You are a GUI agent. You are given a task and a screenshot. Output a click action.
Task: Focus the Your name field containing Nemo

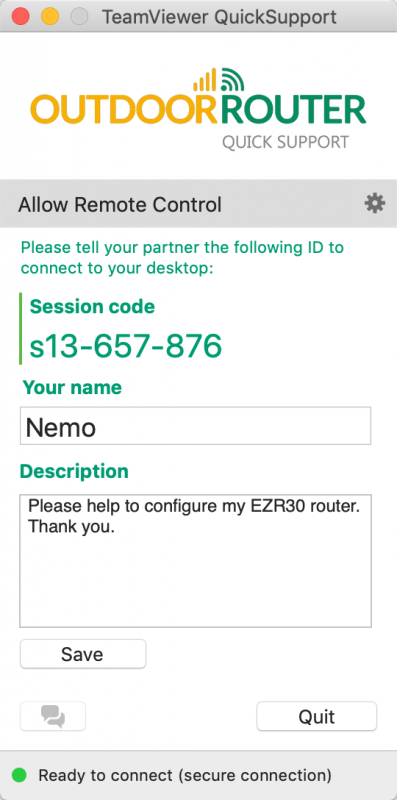[195, 426]
